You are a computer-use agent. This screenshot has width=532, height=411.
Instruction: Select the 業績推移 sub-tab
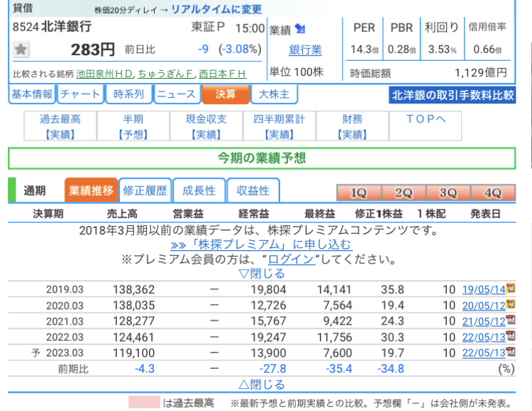(91, 191)
